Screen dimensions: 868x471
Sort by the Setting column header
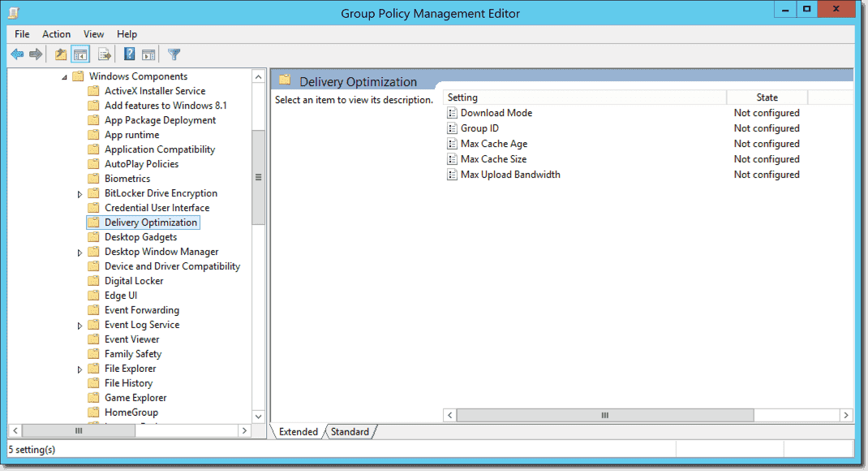point(585,97)
